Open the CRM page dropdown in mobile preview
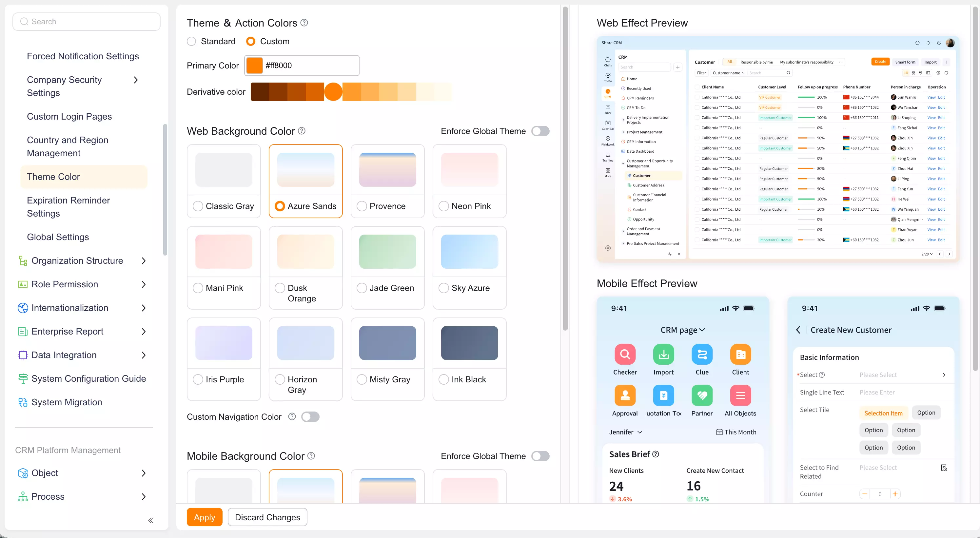This screenshot has height=538, width=980. 683,330
